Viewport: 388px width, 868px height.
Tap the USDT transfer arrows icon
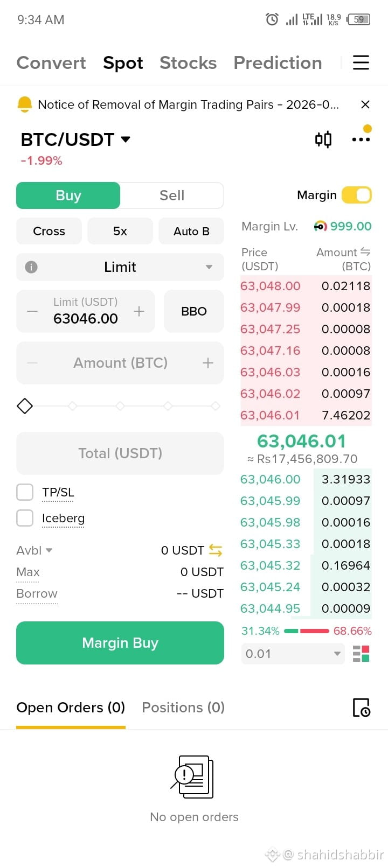point(216,550)
